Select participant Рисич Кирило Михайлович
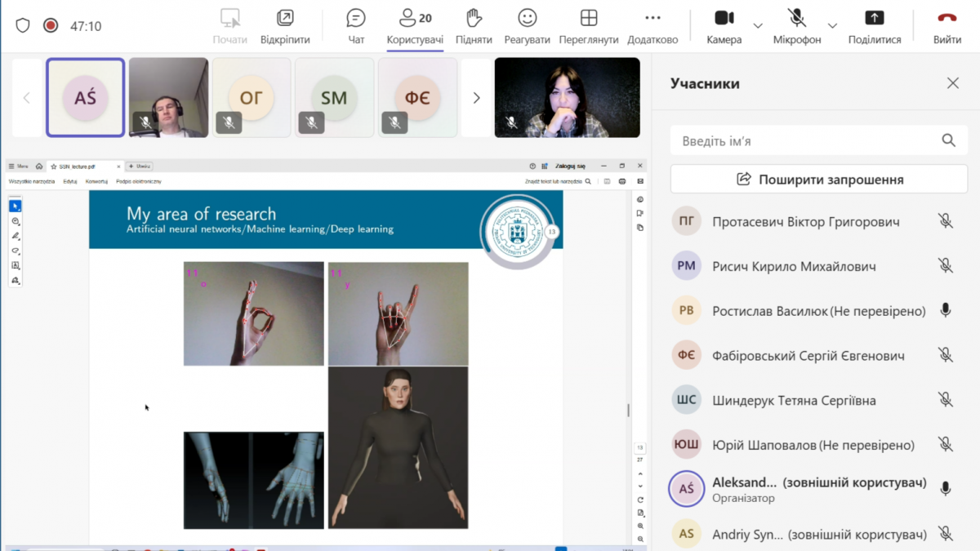This screenshot has height=551, width=980. click(794, 266)
